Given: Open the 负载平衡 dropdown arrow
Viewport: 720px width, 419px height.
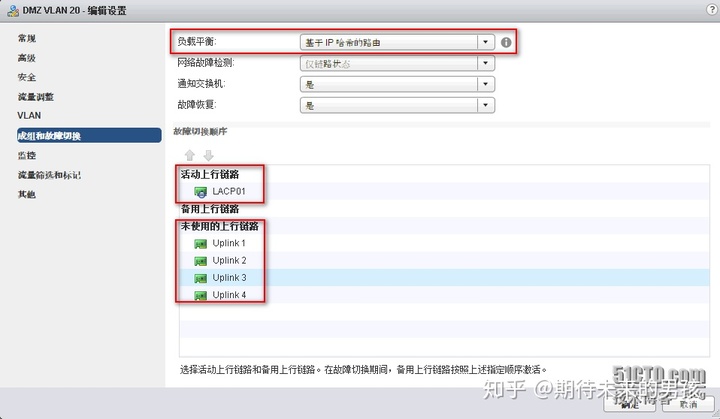Looking at the screenshot, I should coord(485,42).
